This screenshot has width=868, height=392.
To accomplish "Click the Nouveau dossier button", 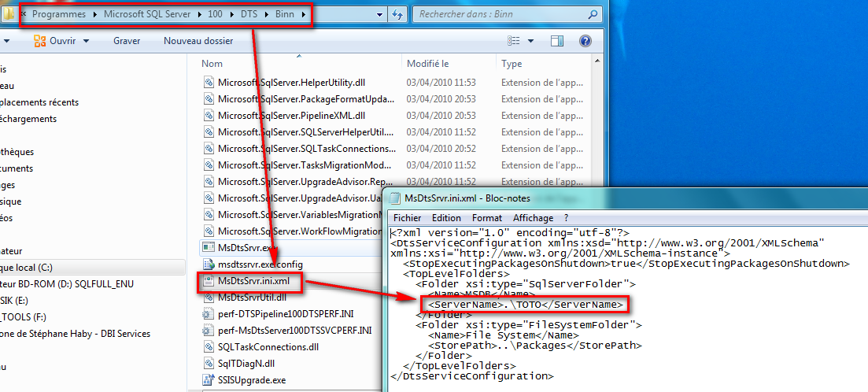I will pyautogui.click(x=198, y=41).
